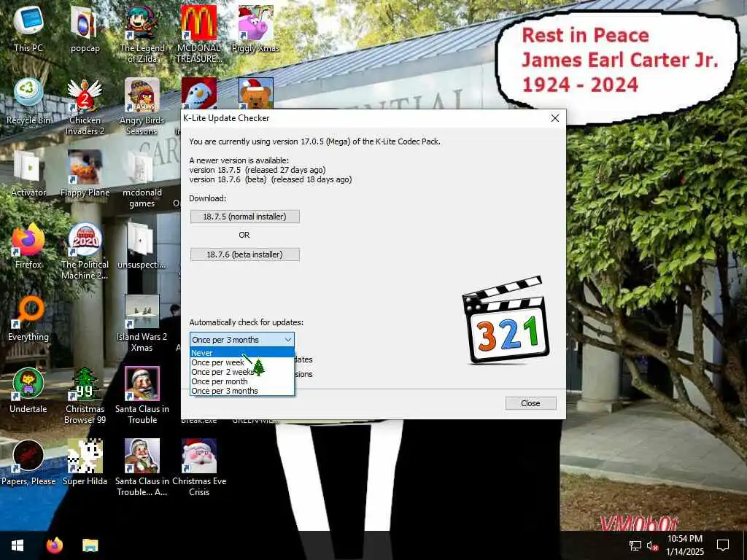This screenshot has height=560, width=747.
Task: Choose Once per 3 months list entry
Action: [242, 391]
